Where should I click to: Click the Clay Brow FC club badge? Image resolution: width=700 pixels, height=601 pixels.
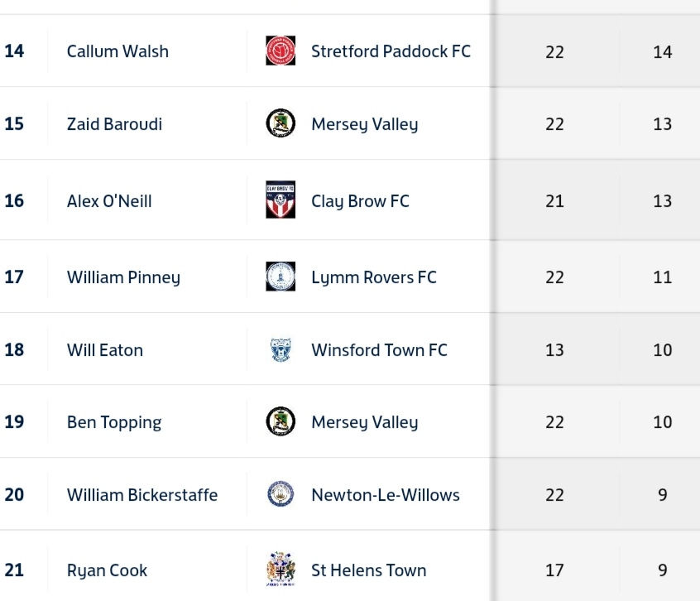(x=280, y=200)
